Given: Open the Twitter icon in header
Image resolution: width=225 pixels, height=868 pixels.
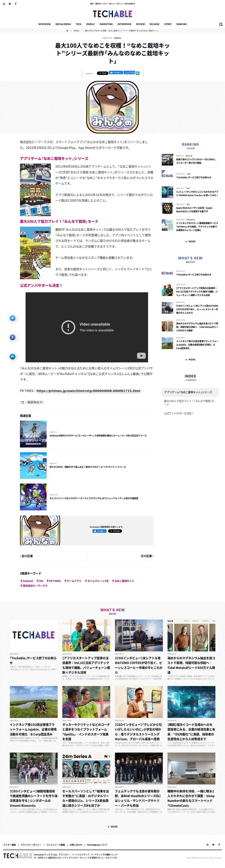Looking at the screenshot, I should pos(10,4).
